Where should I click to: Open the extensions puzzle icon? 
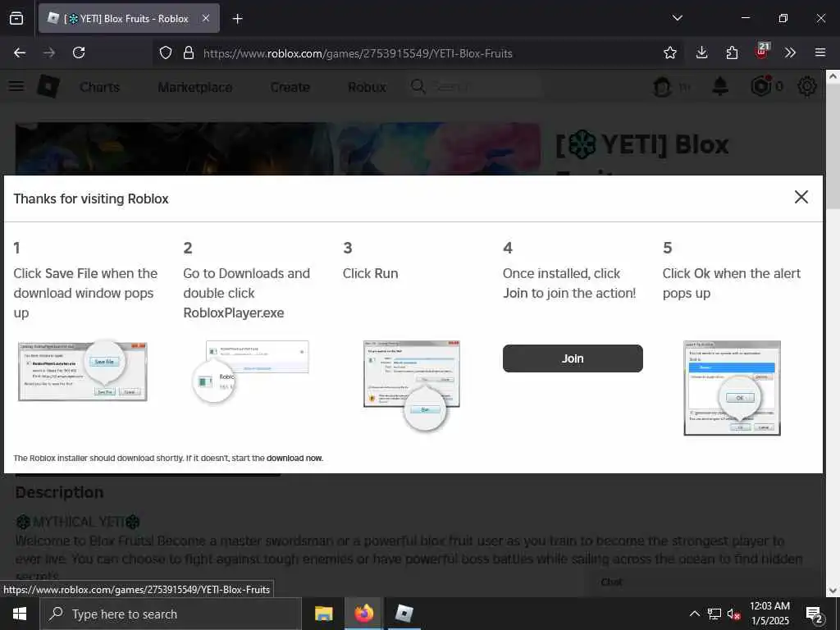(x=732, y=52)
